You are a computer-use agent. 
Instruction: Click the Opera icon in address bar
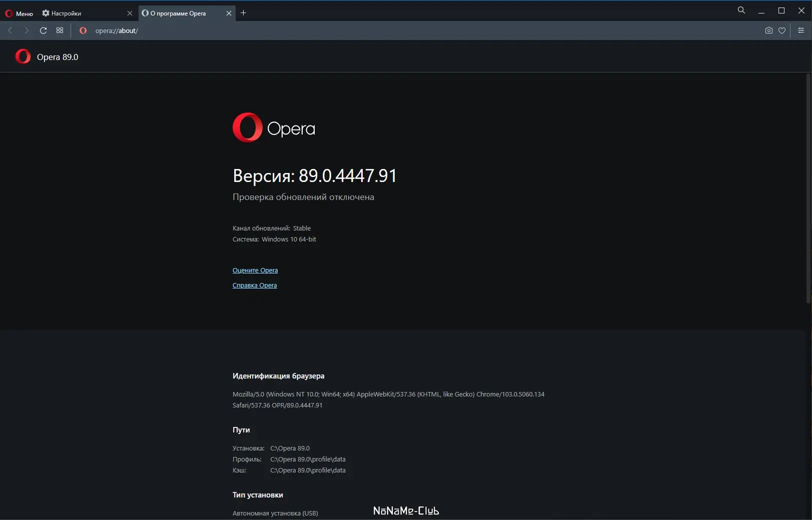(x=83, y=30)
